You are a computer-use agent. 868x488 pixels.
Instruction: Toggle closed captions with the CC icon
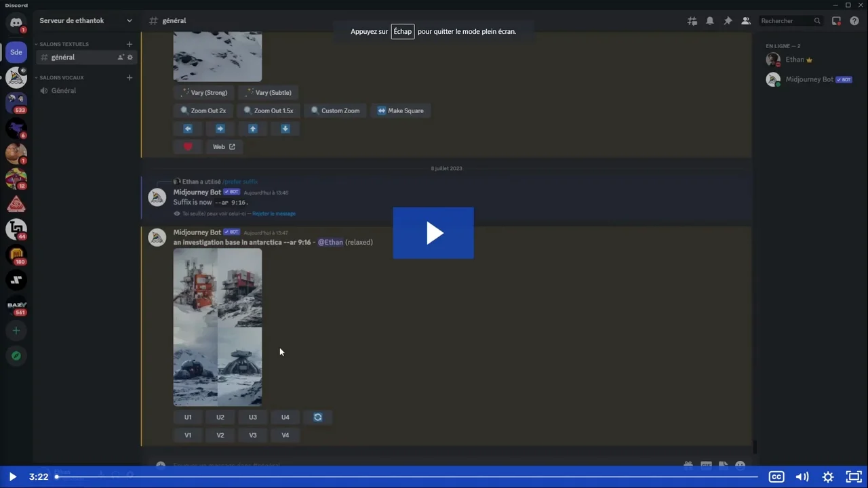point(776,476)
